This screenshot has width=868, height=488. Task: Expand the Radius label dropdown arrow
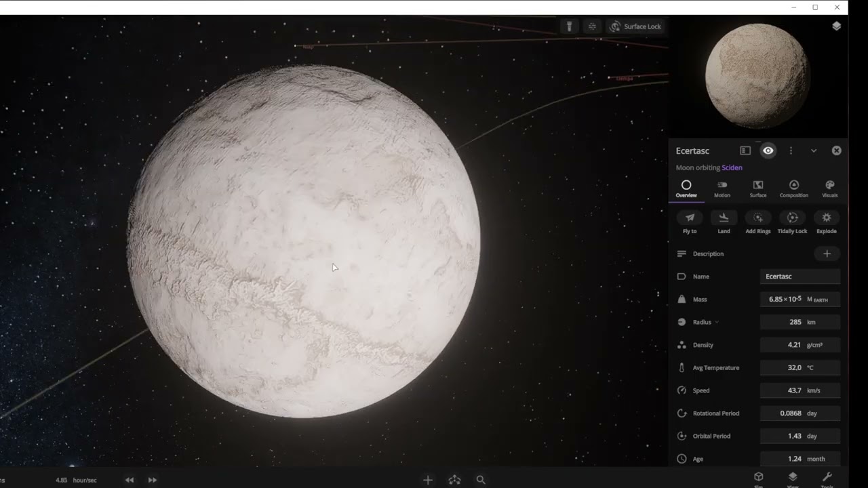point(717,322)
